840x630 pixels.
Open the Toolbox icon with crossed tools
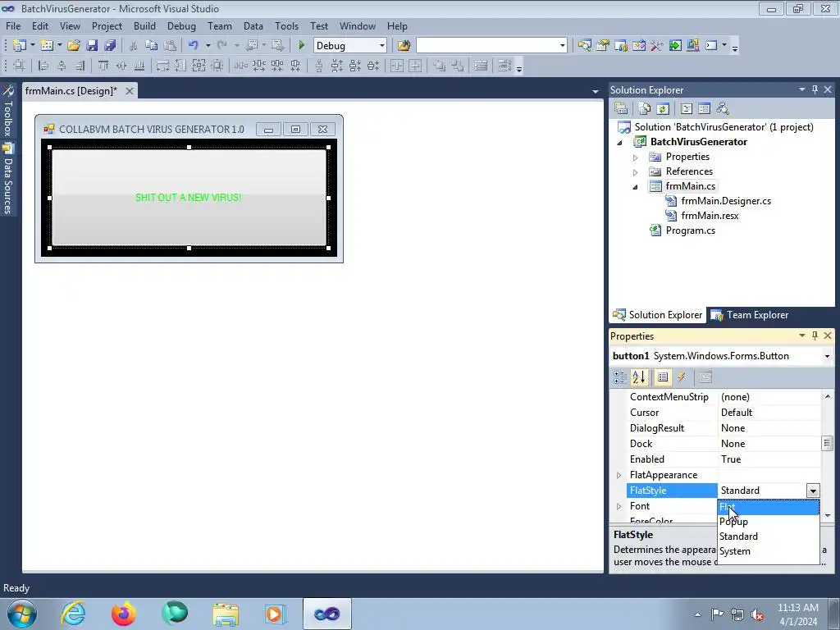point(657,46)
